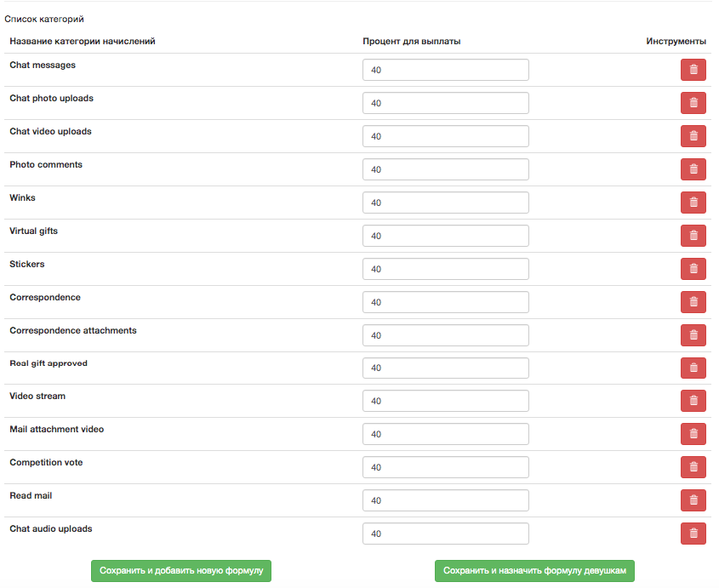Remove Correspondence attachments category
Viewport: 719px width, 588px height.
[693, 335]
